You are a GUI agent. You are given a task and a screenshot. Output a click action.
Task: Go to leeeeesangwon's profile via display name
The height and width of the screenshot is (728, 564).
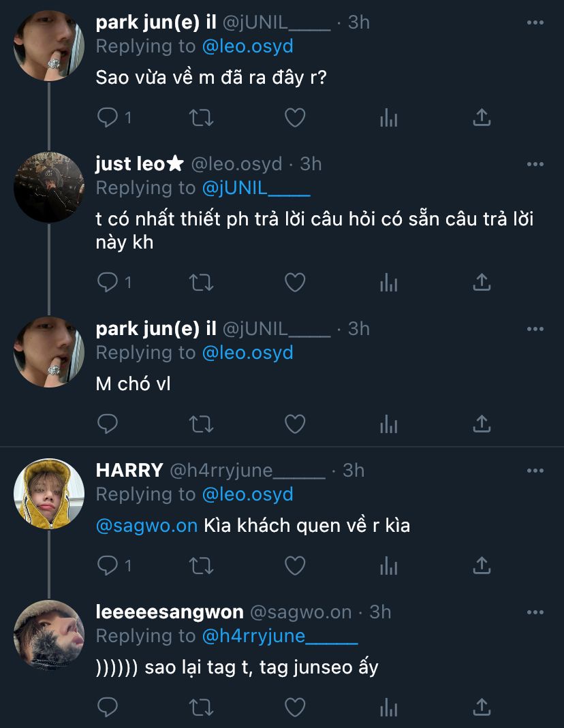(170, 612)
